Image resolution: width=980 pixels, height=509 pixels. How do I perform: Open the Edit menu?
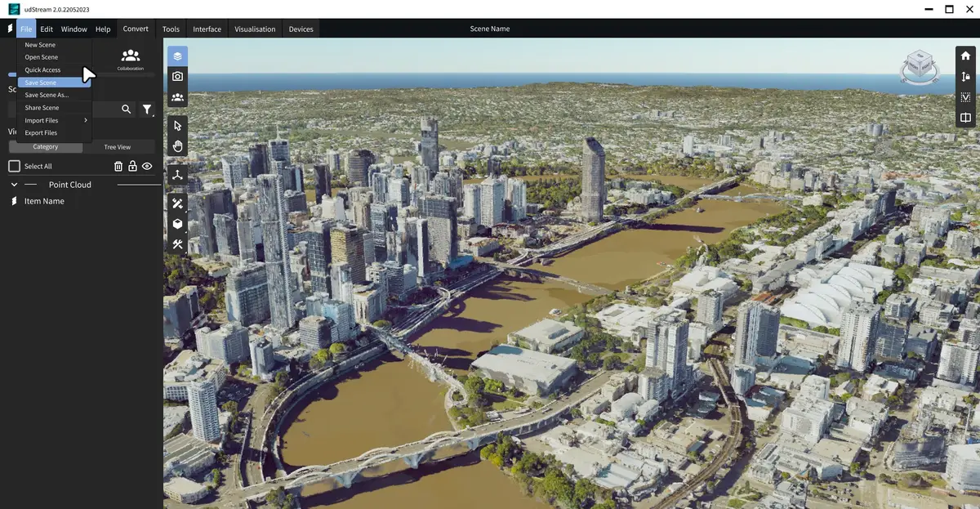(47, 29)
